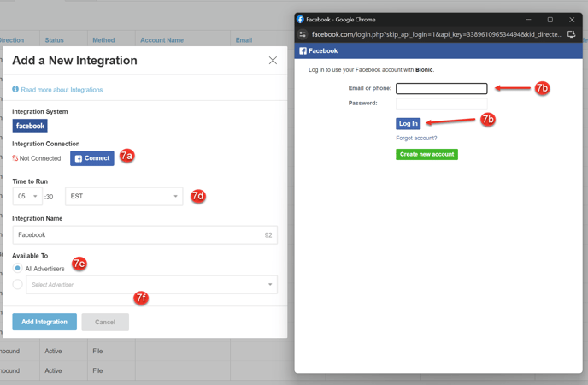Click the Email column header
The image size is (588, 385).
tap(244, 40)
